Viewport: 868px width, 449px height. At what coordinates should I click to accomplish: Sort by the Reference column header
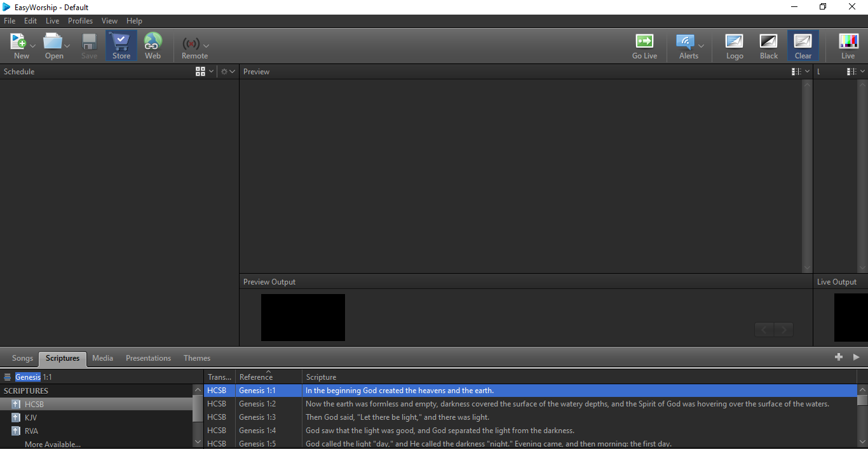(x=269, y=377)
